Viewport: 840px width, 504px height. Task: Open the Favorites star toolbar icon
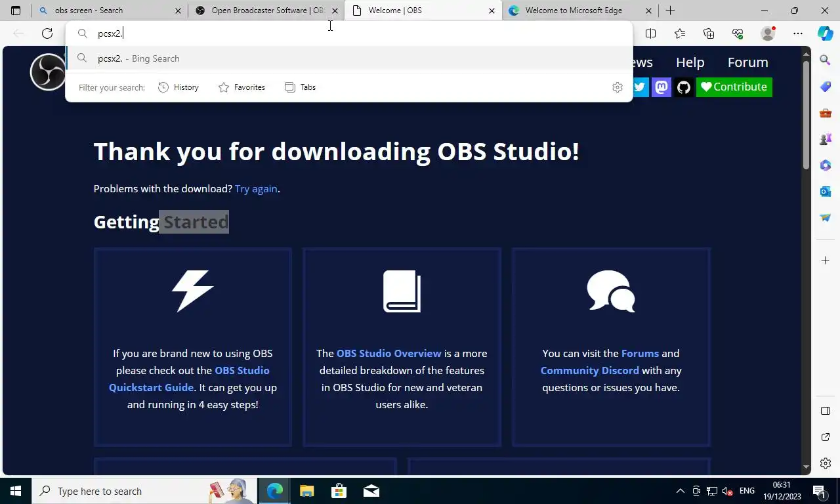point(680,33)
